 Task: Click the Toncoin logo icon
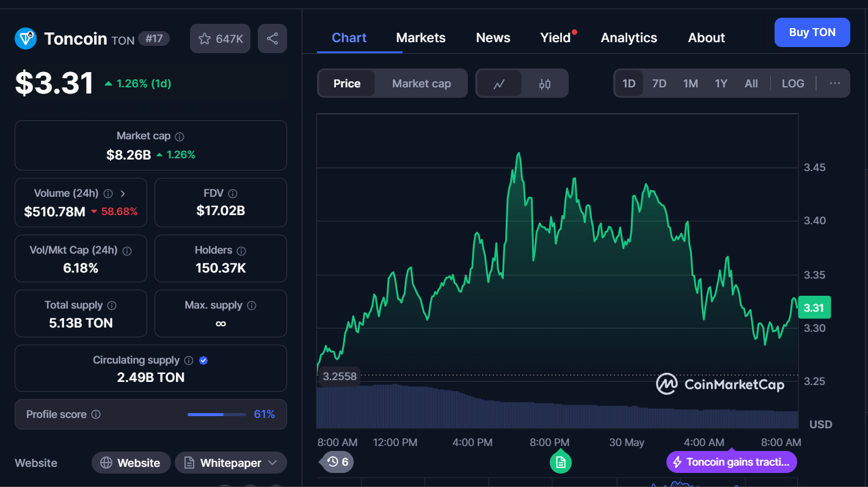click(x=26, y=38)
